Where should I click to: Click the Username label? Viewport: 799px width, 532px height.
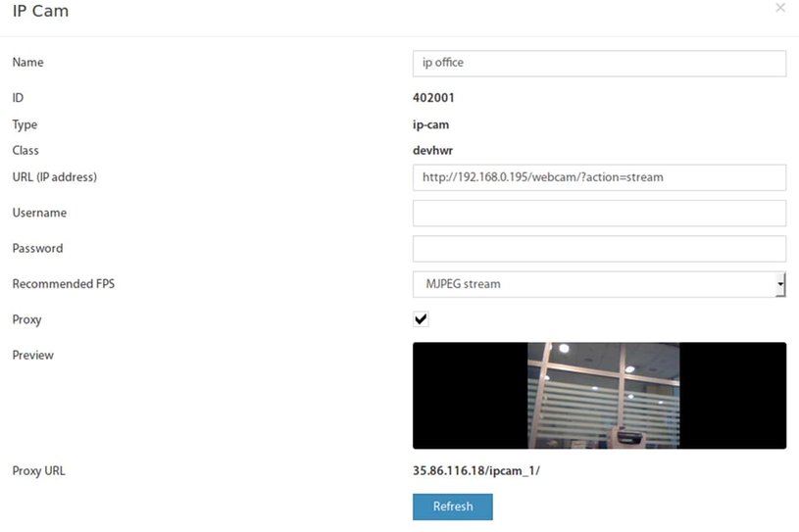tap(39, 213)
